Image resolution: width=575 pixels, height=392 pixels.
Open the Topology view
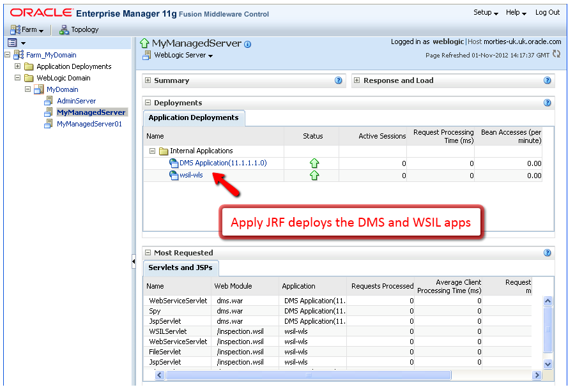tap(79, 29)
